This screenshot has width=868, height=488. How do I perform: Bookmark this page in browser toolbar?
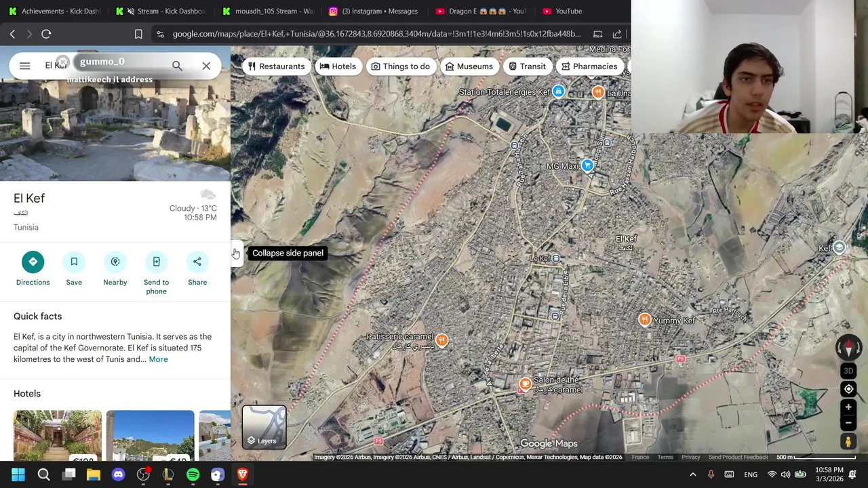point(138,34)
